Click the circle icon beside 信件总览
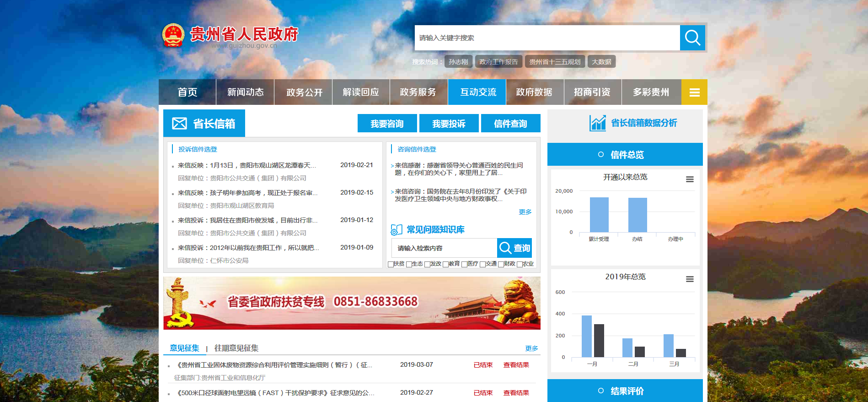The width and height of the screenshot is (868, 402). pyautogui.click(x=601, y=155)
